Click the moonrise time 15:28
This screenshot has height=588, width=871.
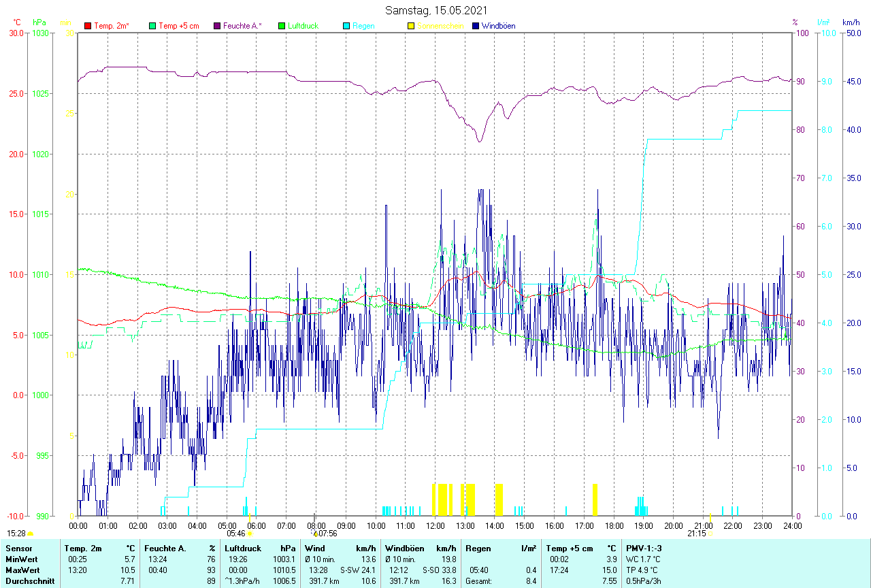17,534
